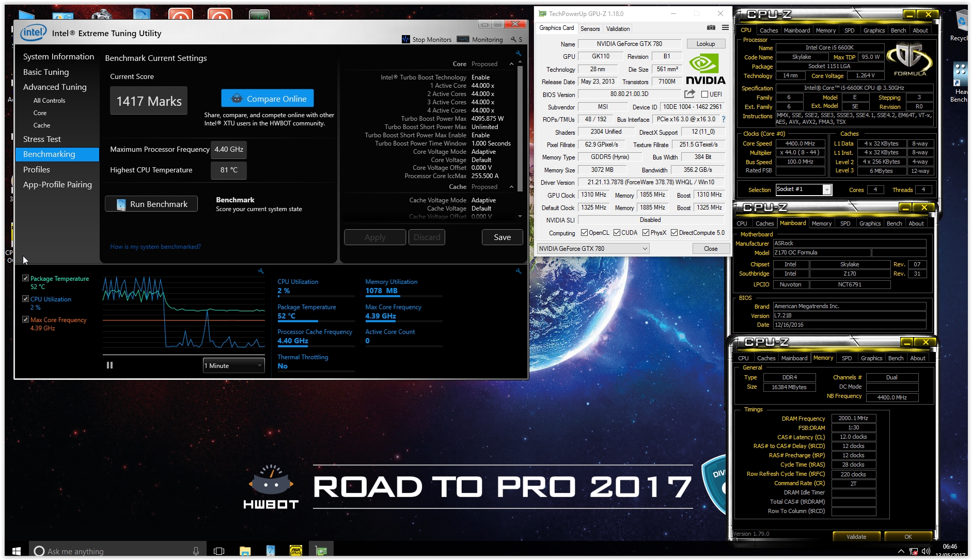The height and width of the screenshot is (560, 972).
Task: Click Close button in GPU-Z
Action: [711, 248]
